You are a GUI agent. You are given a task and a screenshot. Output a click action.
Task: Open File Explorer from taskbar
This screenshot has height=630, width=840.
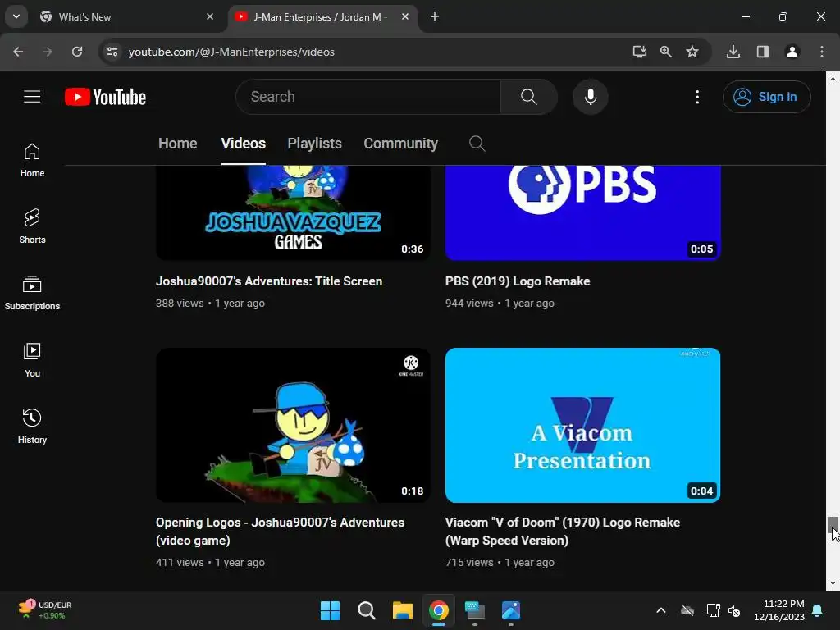point(402,610)
